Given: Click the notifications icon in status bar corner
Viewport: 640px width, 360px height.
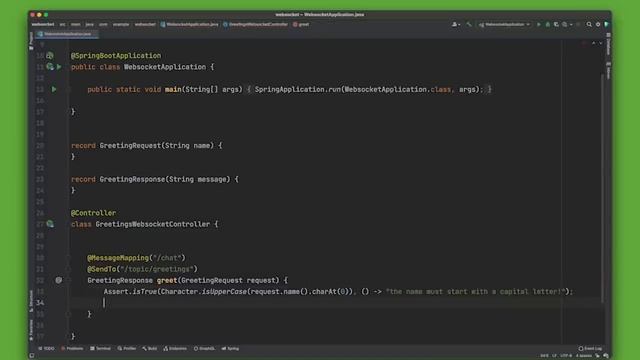Looking at the screenshot, I should 606,356.
